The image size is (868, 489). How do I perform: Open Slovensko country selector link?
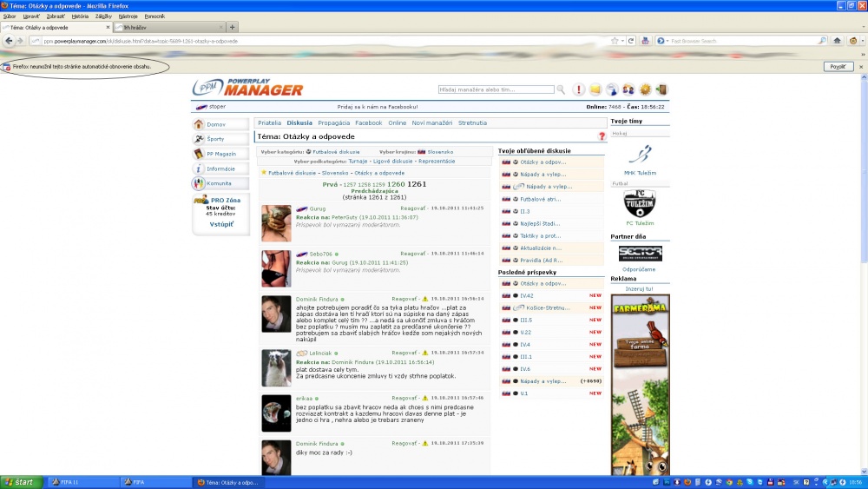coord(440,152)
